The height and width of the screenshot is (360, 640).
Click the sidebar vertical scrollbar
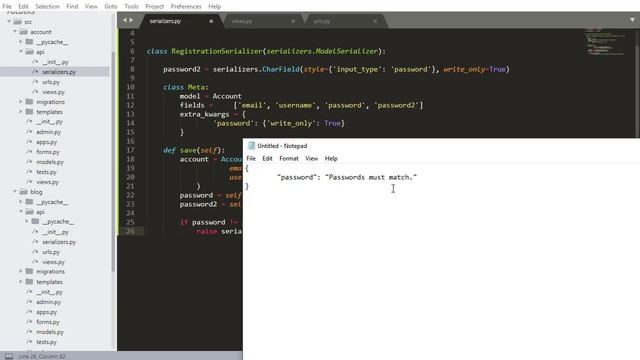pos(113,161)
